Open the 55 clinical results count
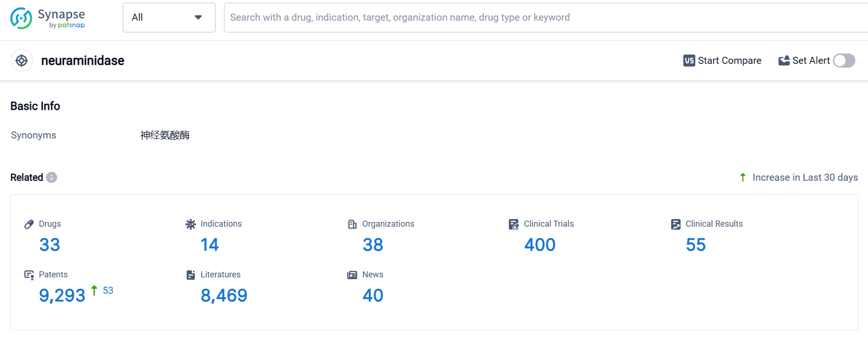 pyautogui.click(x=696, y=245)
